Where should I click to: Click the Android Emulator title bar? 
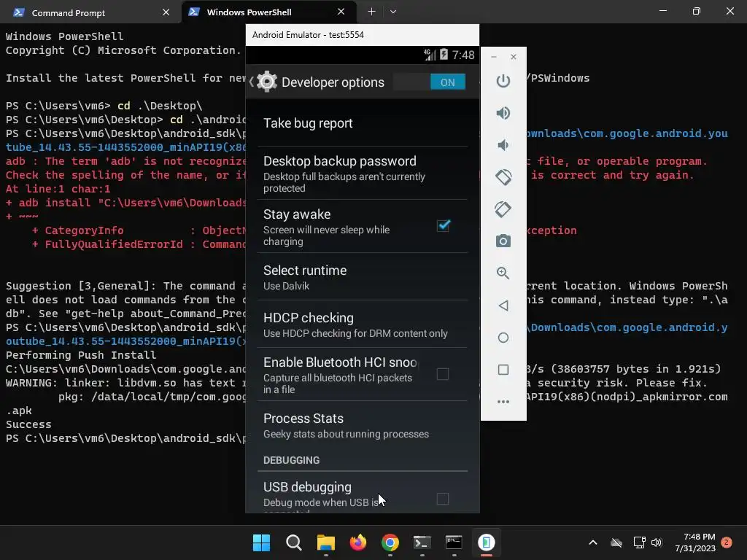tap(362, 35)
